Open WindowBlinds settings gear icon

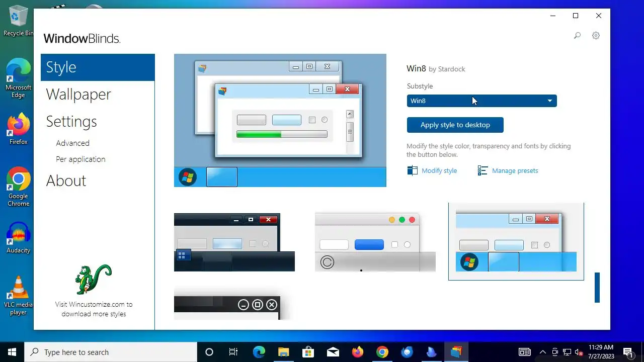[596, 36]
